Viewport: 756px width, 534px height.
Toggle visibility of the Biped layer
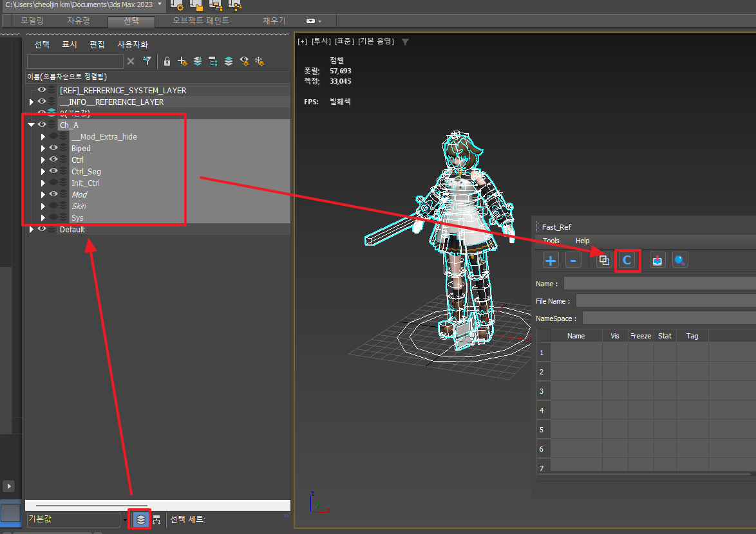point(53,148)
